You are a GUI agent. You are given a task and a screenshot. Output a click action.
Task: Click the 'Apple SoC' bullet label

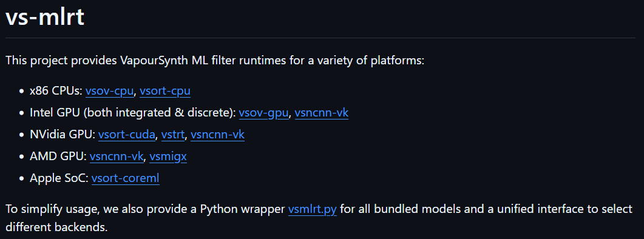[x=59, y=178]
